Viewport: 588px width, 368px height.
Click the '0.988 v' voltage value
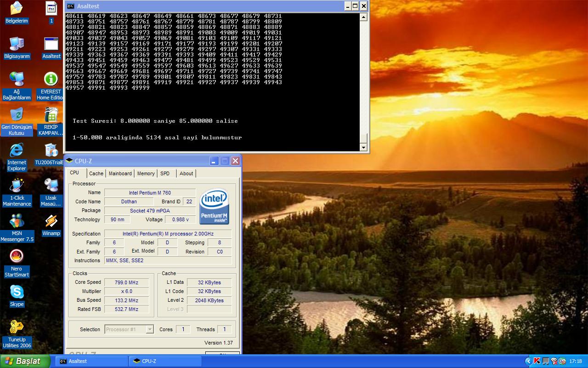click(x=181, y=219)
